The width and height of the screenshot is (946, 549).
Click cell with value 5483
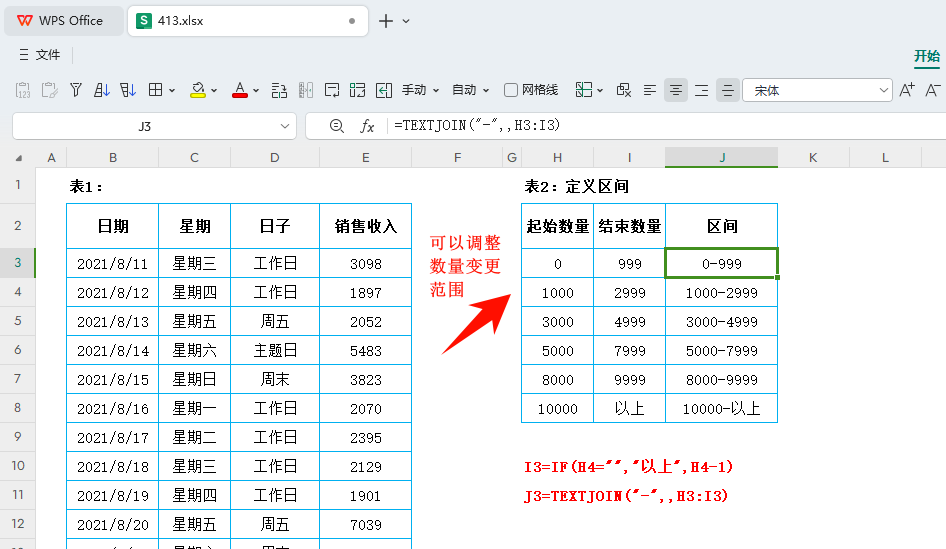(x=366, y=351)
